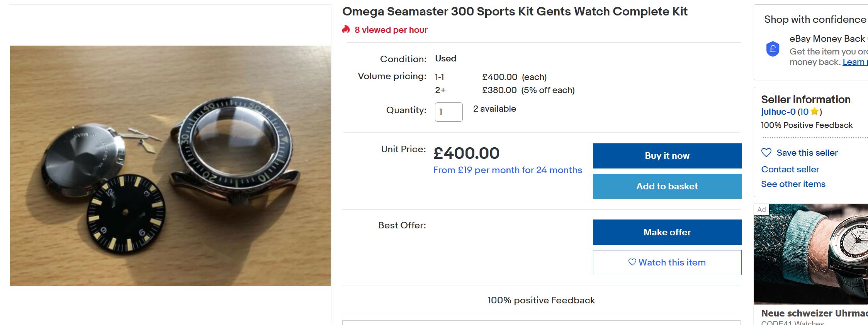Click the Neue schweizer ad headline
Viewport: 868px width, 325px height.
point(814,313)
